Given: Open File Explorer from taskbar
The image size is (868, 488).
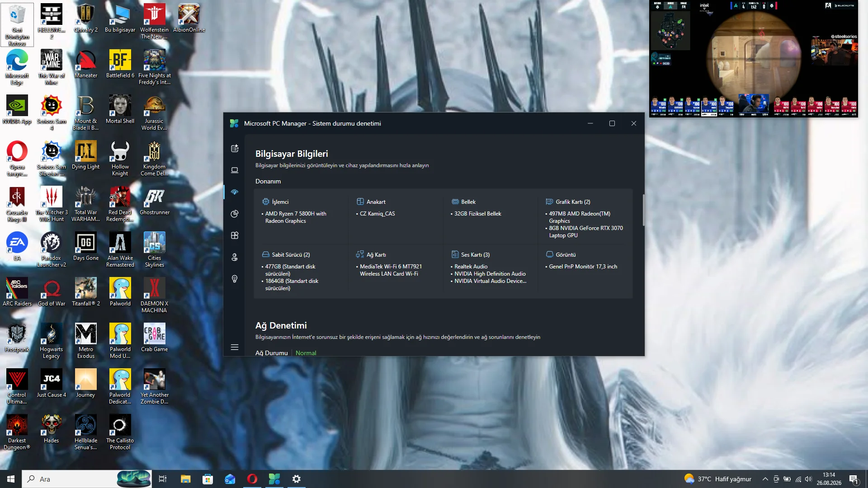Looking at the screenshot, I should click(x=185, y=479).
